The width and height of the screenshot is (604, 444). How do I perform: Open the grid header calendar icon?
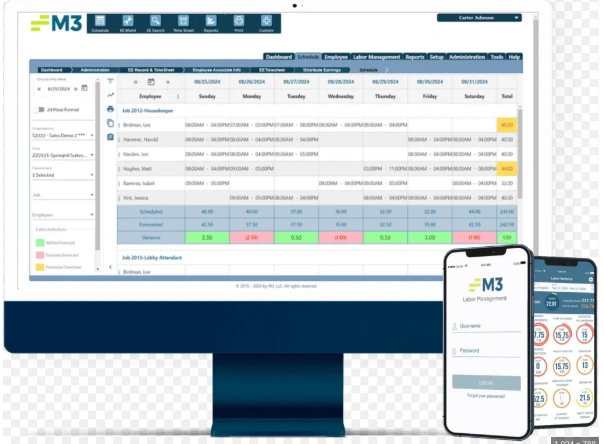tap(151, 82)
